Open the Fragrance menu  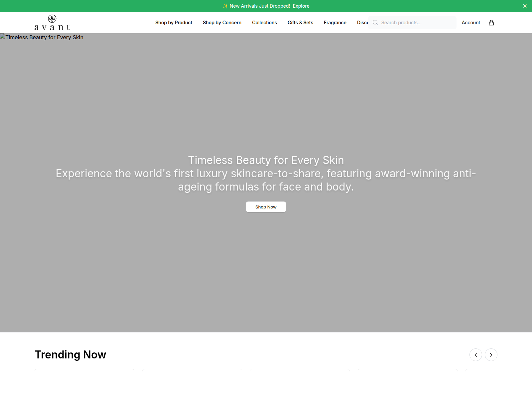pos(335,23)
